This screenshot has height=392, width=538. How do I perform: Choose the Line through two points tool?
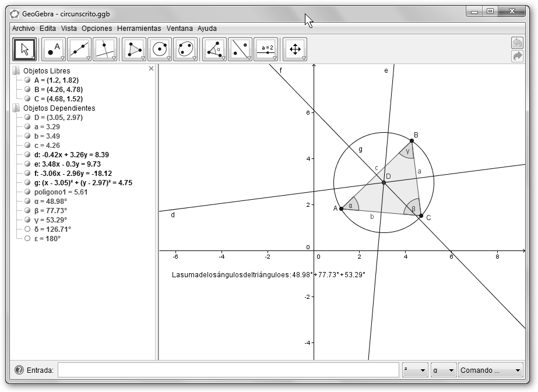(79, 50)
